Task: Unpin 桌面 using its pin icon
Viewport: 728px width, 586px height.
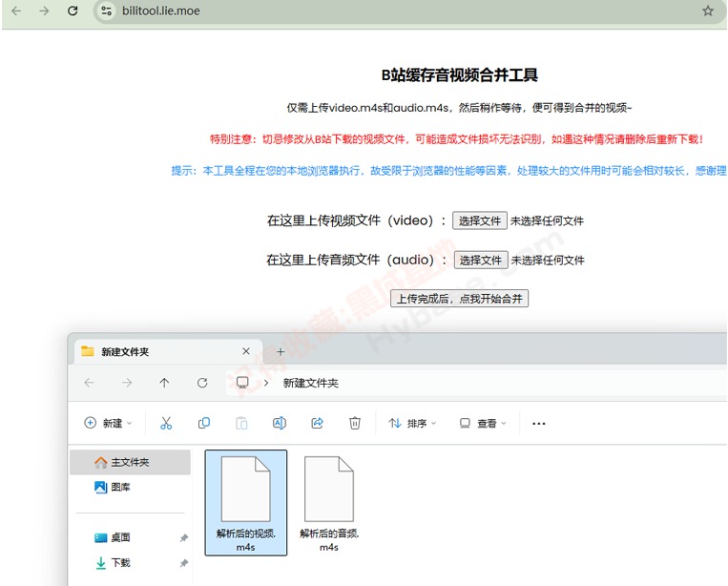Action: pos(184,537)
